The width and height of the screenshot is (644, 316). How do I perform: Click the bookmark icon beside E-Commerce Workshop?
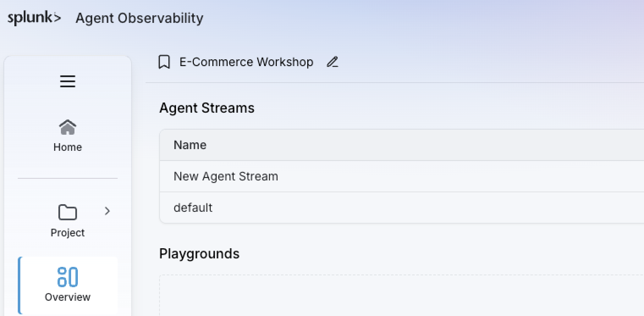pyautogui.click(x=164, y=62)
